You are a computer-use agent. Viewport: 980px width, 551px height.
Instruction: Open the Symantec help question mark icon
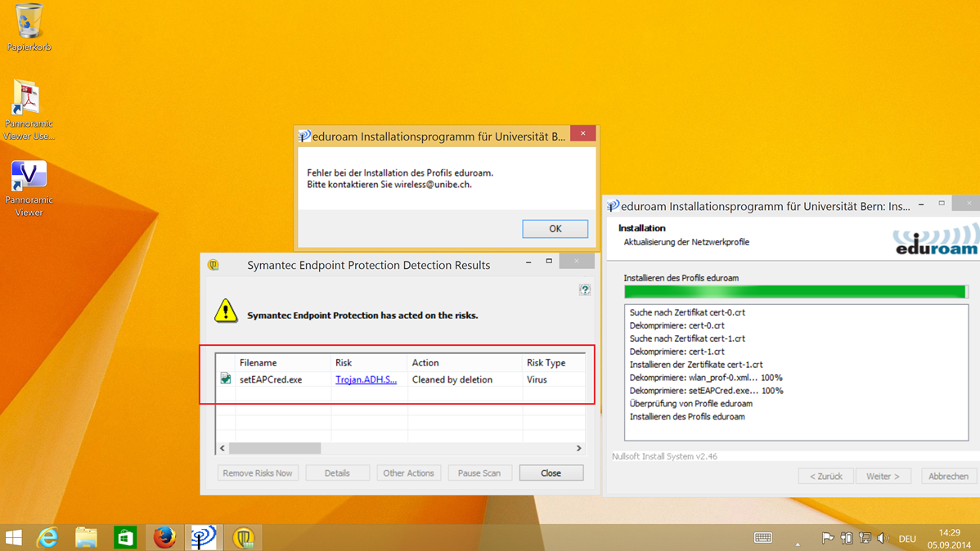(x=584, y=289)
